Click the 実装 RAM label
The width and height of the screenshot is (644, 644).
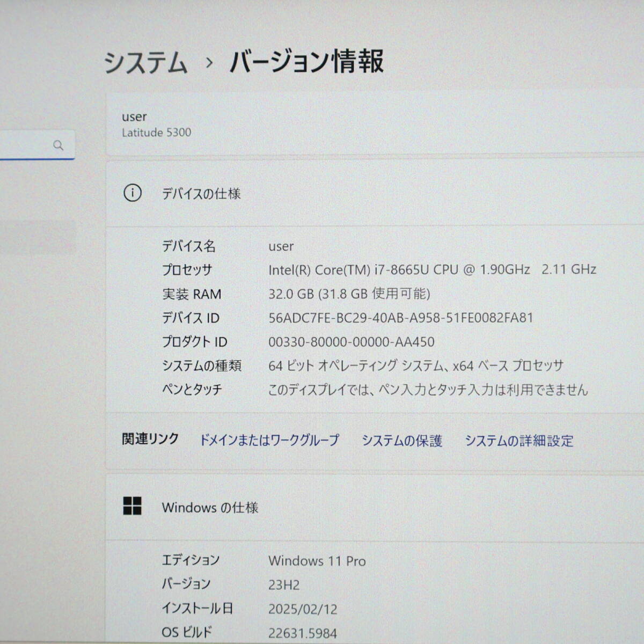pos(192,294)
